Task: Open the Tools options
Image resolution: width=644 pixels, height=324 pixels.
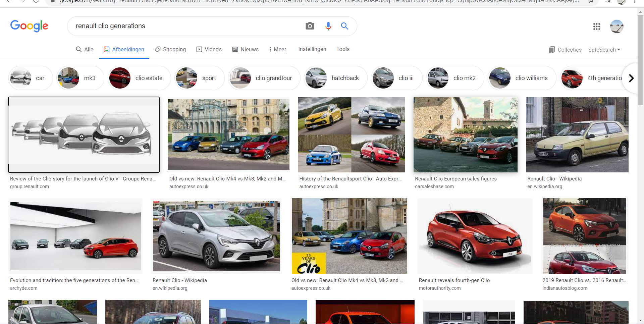Action: click(x=343, y=49)
